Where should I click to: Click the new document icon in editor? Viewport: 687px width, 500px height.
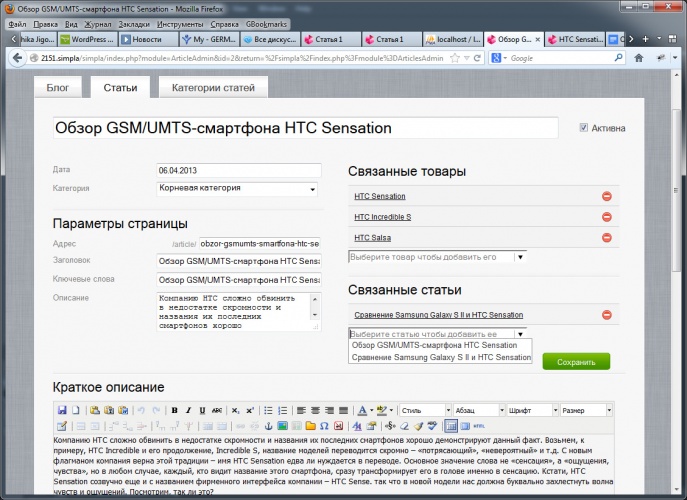pos(76,411)
